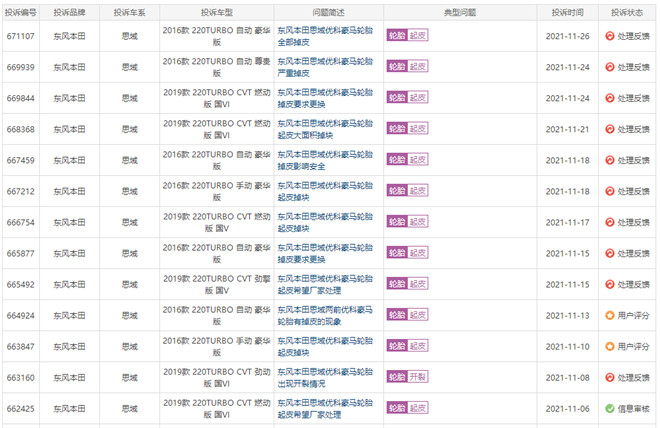
Task: Select complaint number 665492
Action: 21,284
